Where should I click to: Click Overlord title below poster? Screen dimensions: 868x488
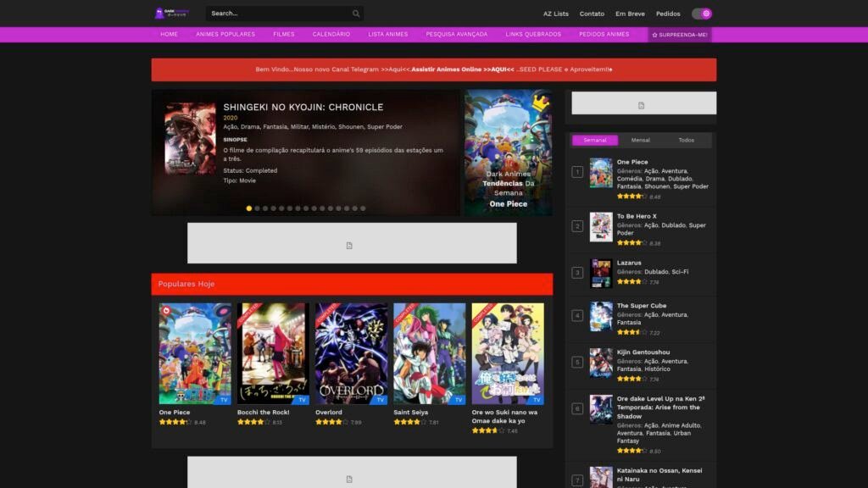pyautogui.click(x=328, y=413)
